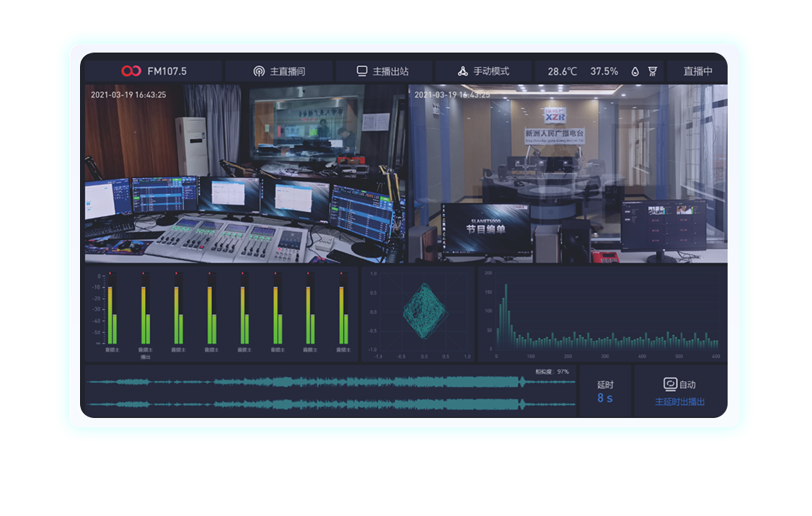Click the 直播中 live status button
Screen dimensions: 812x516
pyautogui.click(x=697, y=71)
